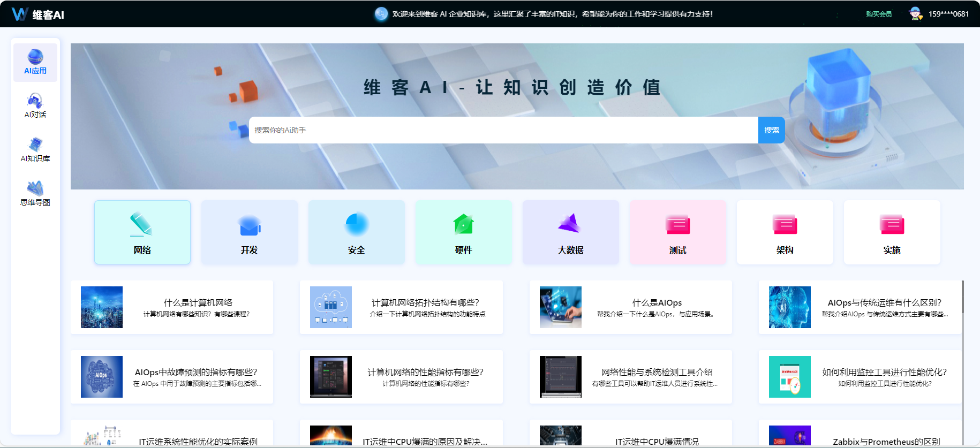Select the 硬件 house category icon
980x448 pixels.
pos(464,224)
